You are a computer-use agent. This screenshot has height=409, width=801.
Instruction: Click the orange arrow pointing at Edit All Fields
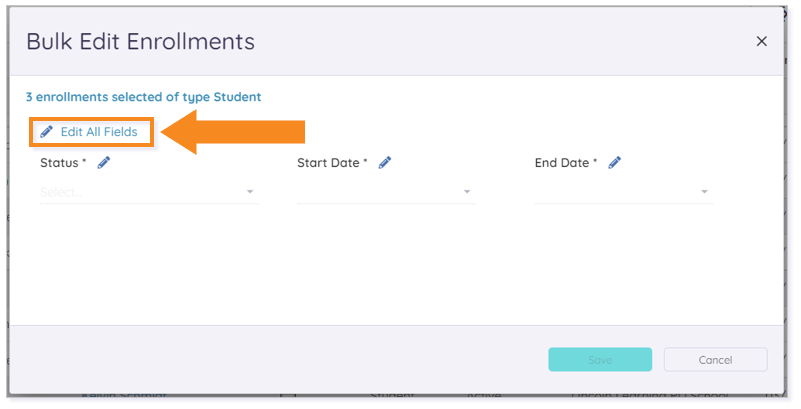click(233, 132)
